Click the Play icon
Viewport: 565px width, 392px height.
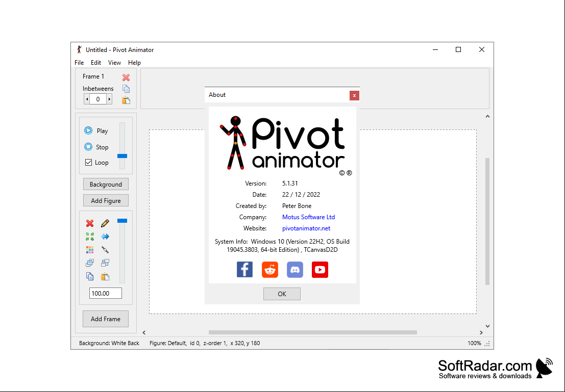[x=88, y=130]
